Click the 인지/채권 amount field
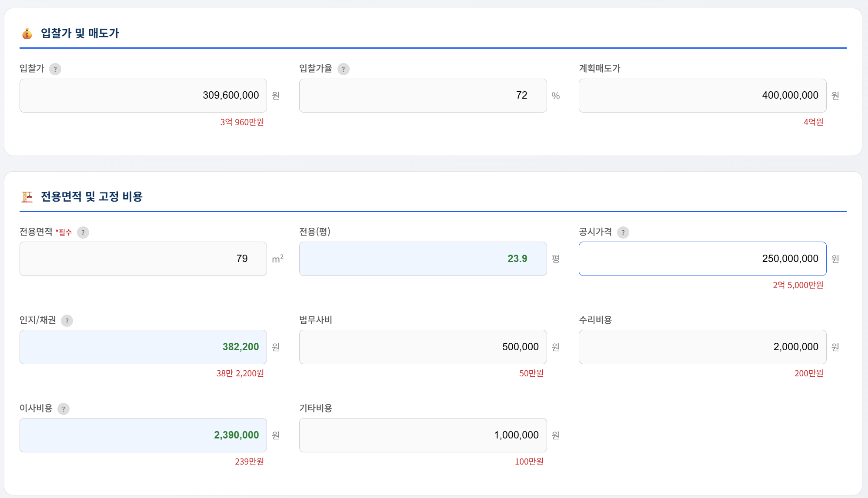This screenshot has height=498, width=868. 143,347
